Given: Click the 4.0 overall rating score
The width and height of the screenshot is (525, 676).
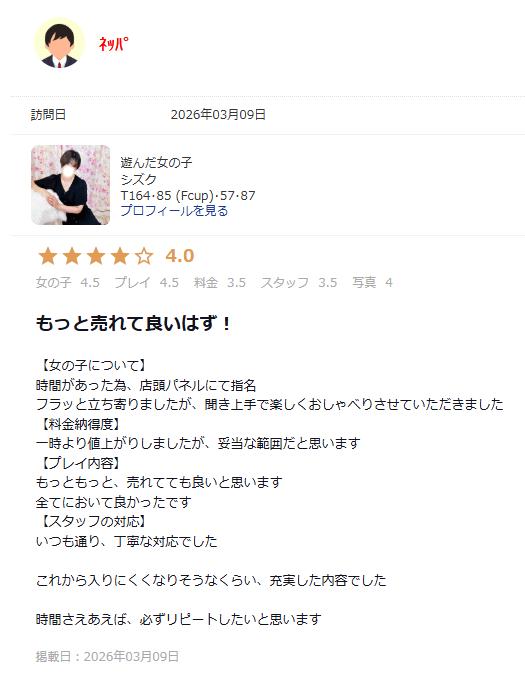Looking at the screenshot, I should pos(180,256).
